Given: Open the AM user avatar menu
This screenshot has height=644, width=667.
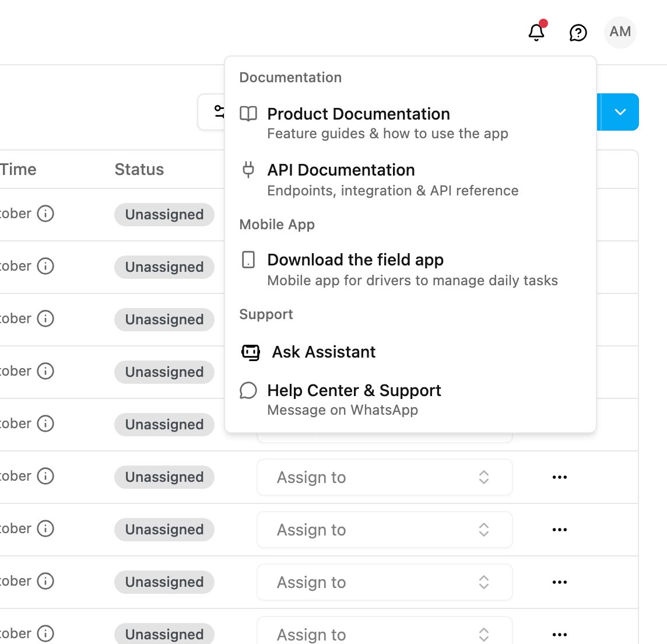Looking at the screenshot, I should pyautogui.click(x=620, y=32).
